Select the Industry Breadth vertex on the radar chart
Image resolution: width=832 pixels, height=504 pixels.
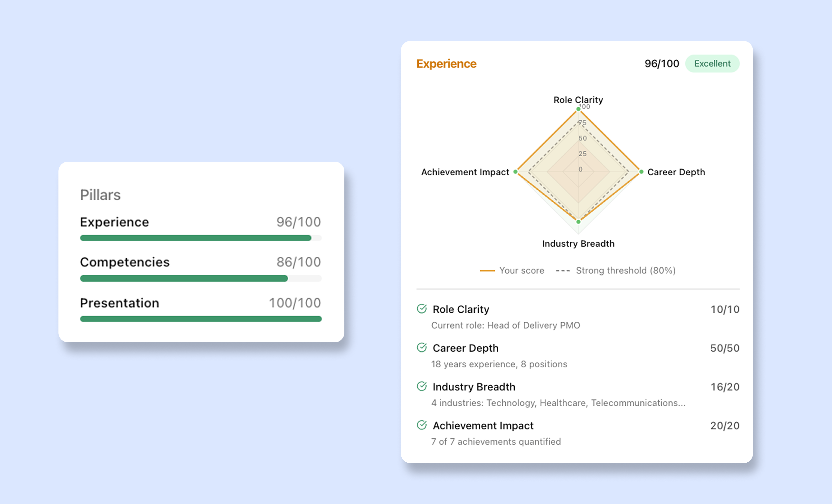tap(578, 222)
